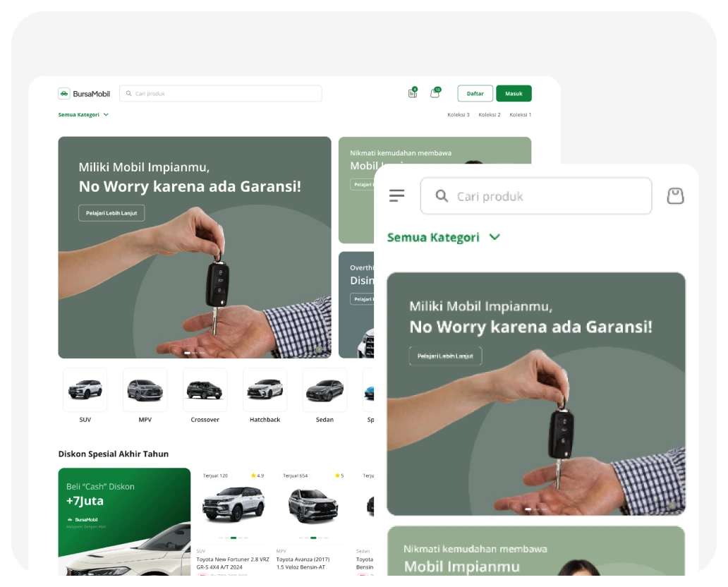Image resolution: width=728 pixels, height=587 pixels.
Task: Click the Daftar button
Action: point(475,93)
